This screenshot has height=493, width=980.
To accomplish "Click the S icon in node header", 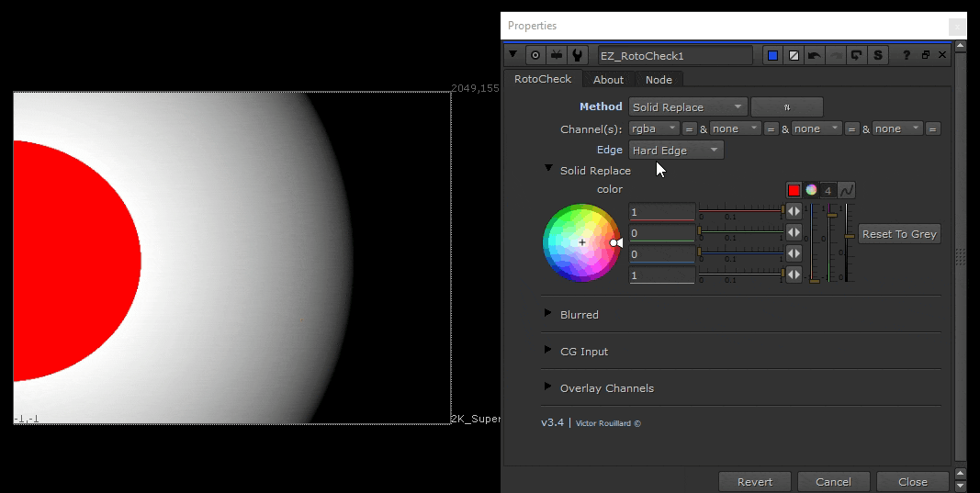I will point(878,55).
